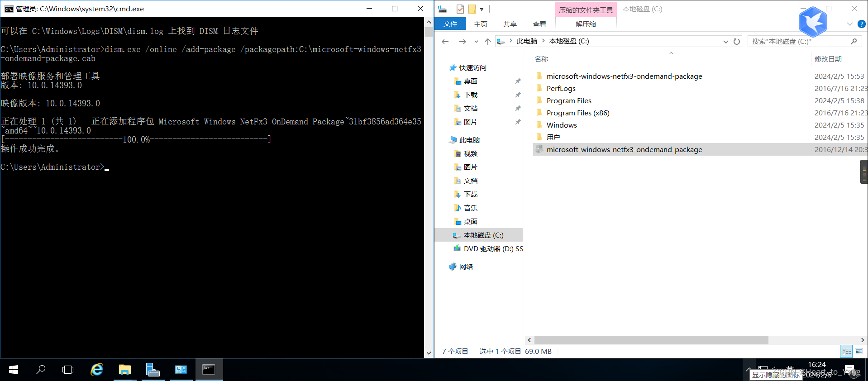This screenshot has height=381, width=868.
Task: Sort files by the 修改日期 column header
Action: (x=828, y=59)
